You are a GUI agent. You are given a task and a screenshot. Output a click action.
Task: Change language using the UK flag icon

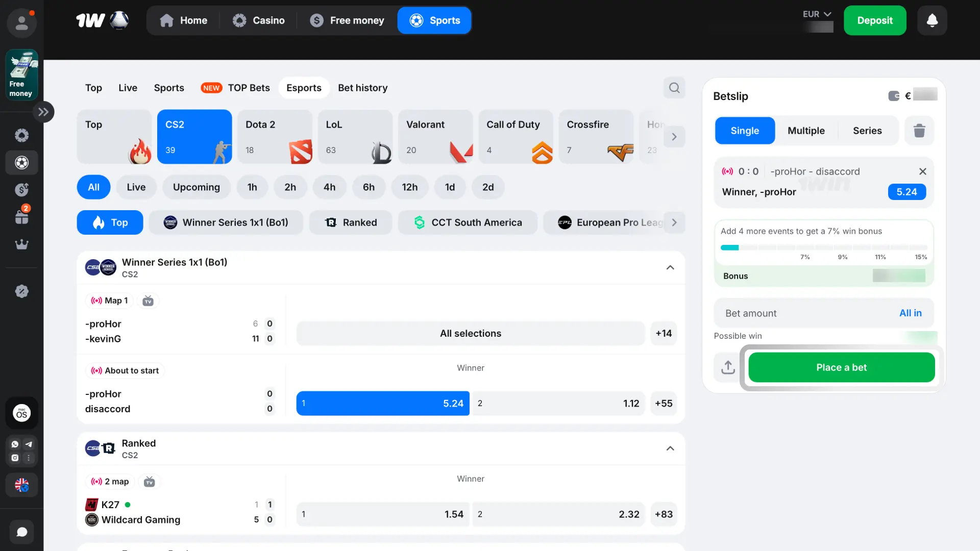[x=21, y=485]
